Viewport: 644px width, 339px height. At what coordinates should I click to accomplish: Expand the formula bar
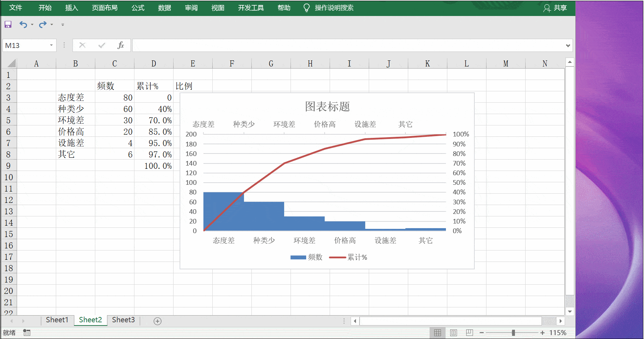[x=568, y=45]
